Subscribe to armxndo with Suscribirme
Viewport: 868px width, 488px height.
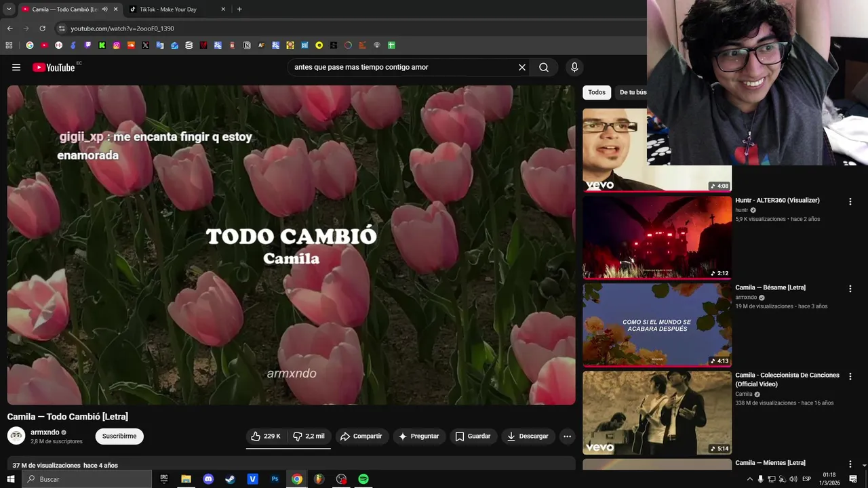tap(119, 436)
